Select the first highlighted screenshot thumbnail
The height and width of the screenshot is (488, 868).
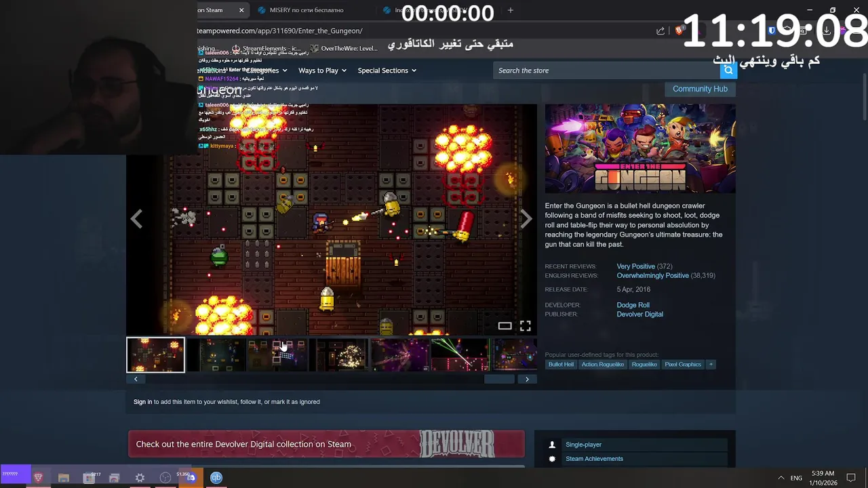pyautogui.click(x=155, y=355)
